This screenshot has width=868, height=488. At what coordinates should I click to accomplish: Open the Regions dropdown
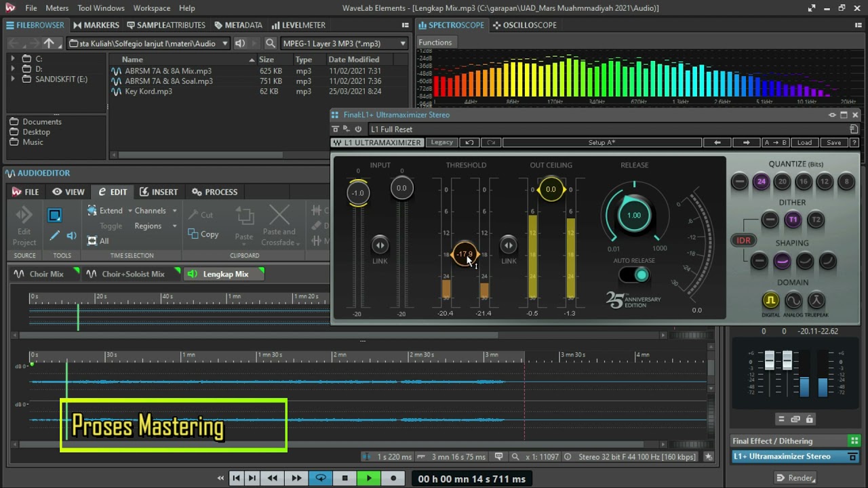[156, 226]
